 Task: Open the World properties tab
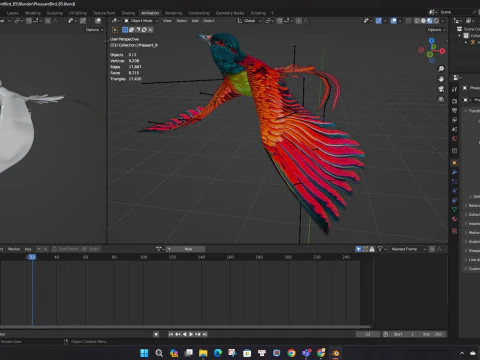454,138
